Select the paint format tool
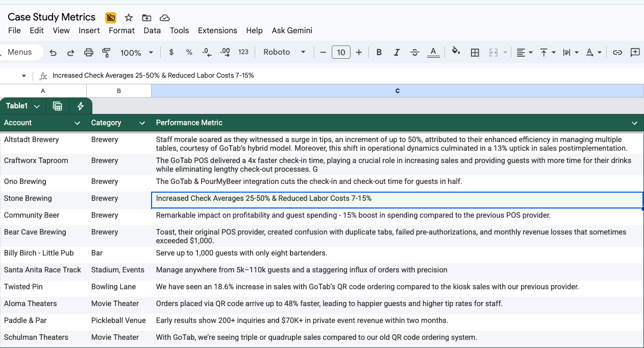Viewport: 644px width, 348px height. pyautogui.click(x=106, y=53)
